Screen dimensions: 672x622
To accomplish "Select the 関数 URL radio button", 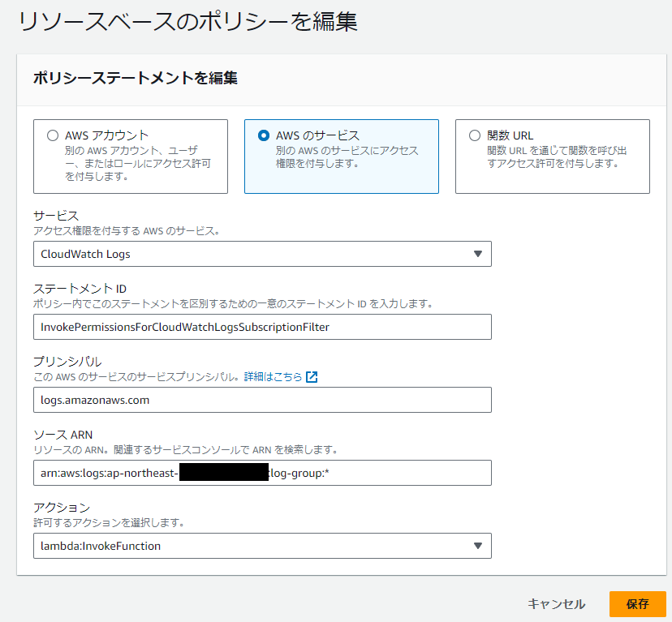I will 472,135.
